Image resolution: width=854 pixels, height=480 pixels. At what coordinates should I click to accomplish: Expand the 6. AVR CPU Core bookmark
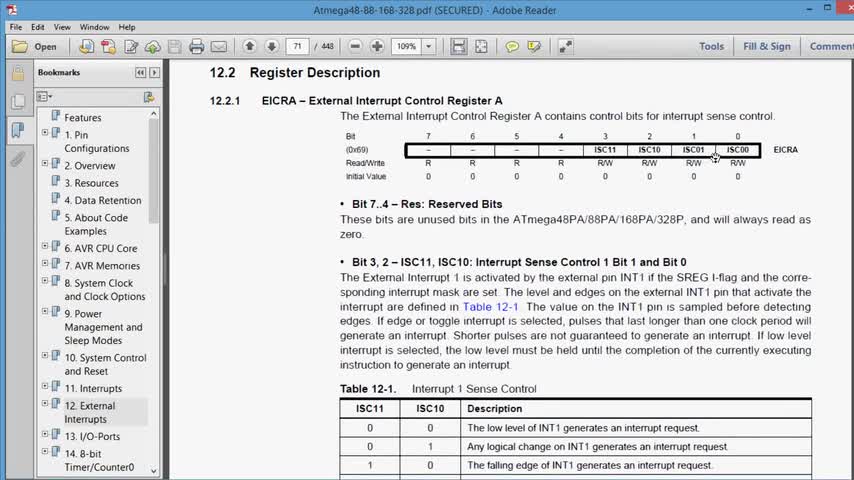[45, 246]
